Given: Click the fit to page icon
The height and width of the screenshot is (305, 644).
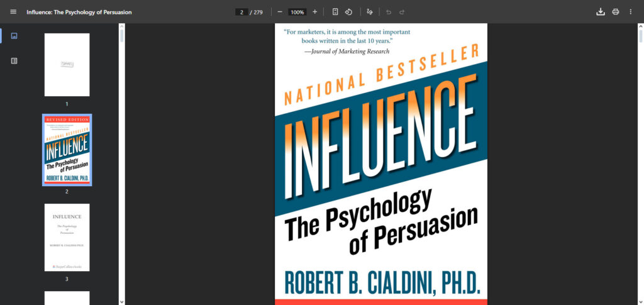Looking at the screenshot, I should (x=335, y=12).
